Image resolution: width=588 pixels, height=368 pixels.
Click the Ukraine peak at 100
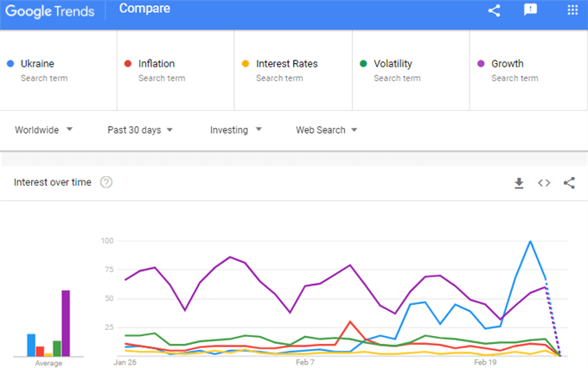(x=530, y=241)
